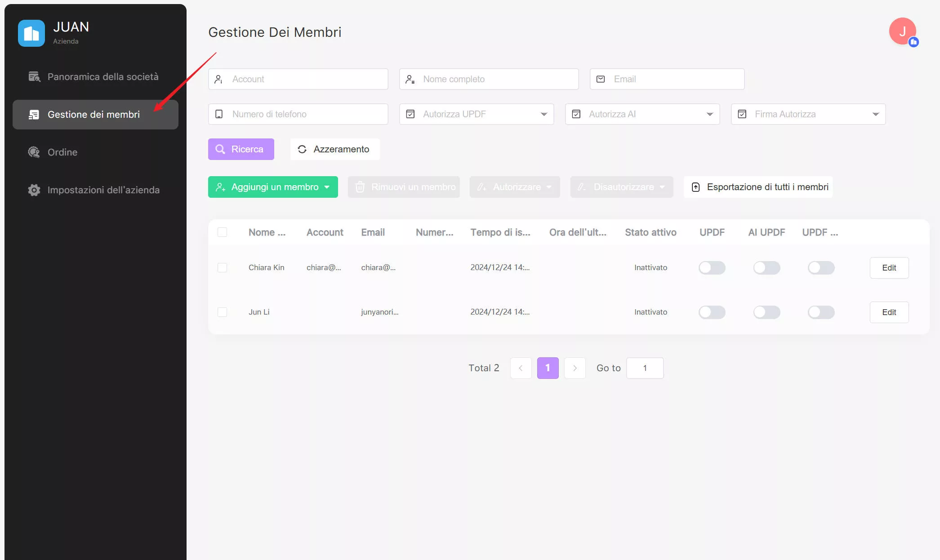The height and width of the screenshot is (560, 940).
Task: Click the Impostazioni dell'azienda gear icon
Action: [34, 190]
